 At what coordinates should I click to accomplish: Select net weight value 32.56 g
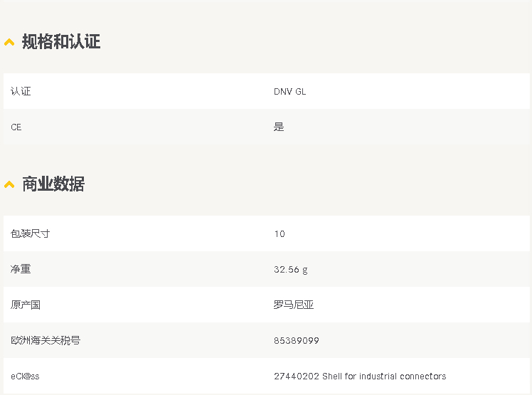click(x=291, y=270)
